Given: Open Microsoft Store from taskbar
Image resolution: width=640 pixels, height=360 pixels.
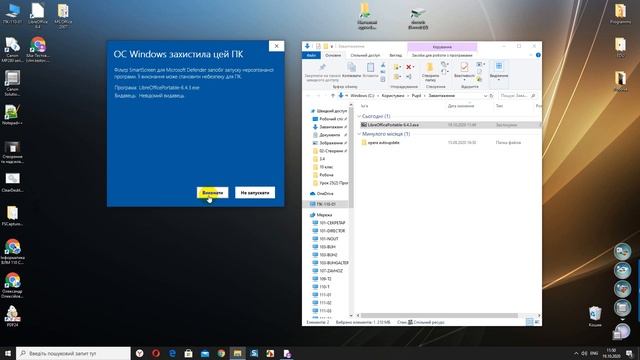Looking at the screenshot, I should tap(188, 353).
